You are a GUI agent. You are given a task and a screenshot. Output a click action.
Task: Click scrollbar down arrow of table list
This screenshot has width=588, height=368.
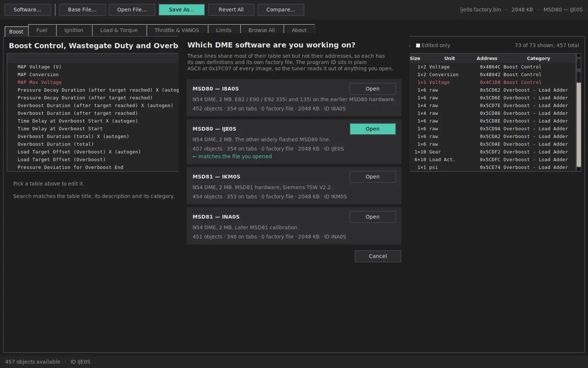579,169
